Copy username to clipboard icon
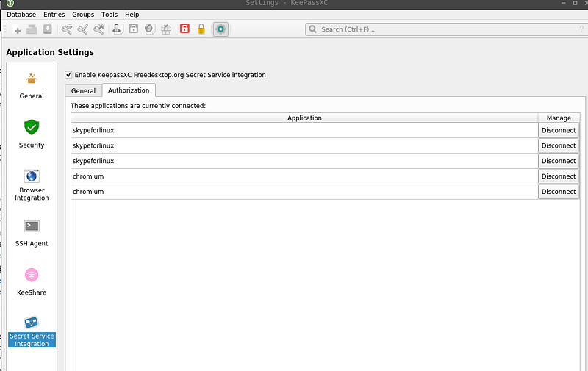 (118, 29)
